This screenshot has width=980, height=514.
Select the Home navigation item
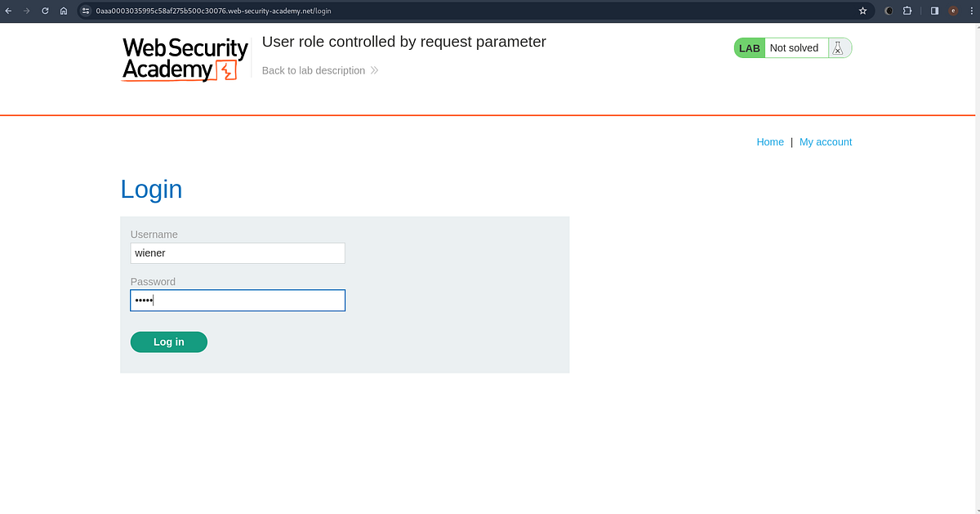(770, 141)
